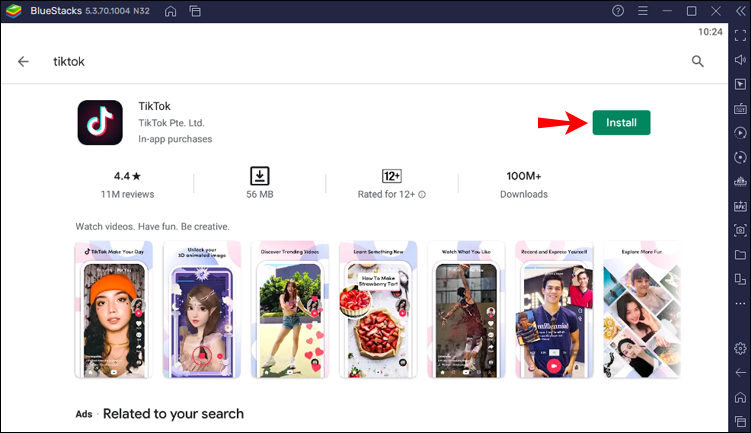Open Android recent apps in sidebar
This screenshot has height=433, width=751.
(740, 422)
